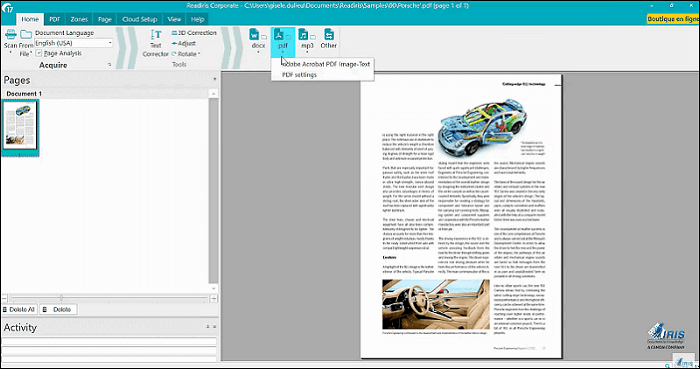Click the Scan printer icon
700x369 pixels.
pyautogui.click(x=11, y=34)
